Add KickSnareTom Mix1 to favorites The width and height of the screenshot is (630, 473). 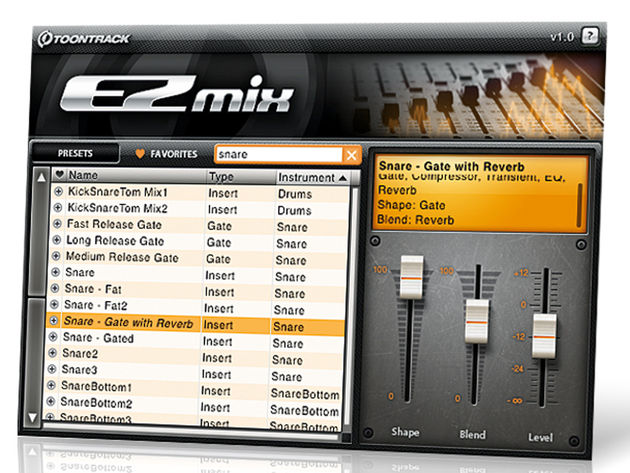point(59,191)
